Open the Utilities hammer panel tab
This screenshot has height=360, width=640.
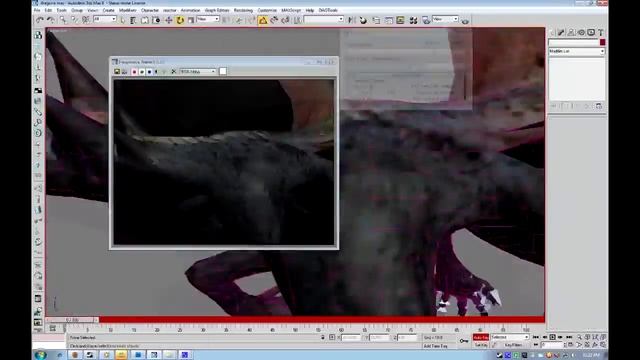(600, 32)
